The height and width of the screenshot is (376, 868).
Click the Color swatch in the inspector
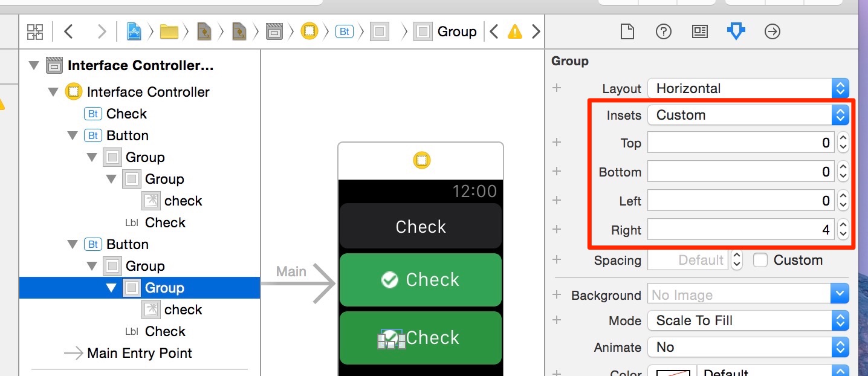pyautogui.click(x=672, y=370)
